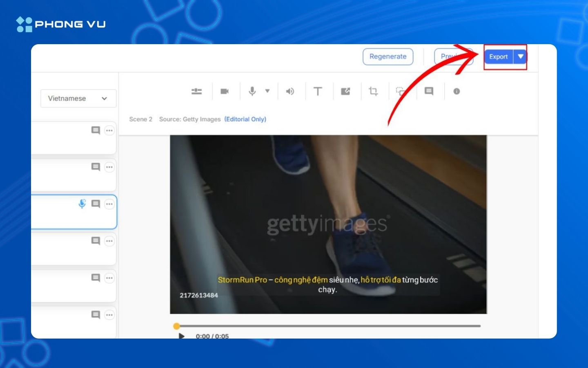Open the Vietnamese language dropdown
This screenshot has width=588, height=368.
tap(78, 98)
